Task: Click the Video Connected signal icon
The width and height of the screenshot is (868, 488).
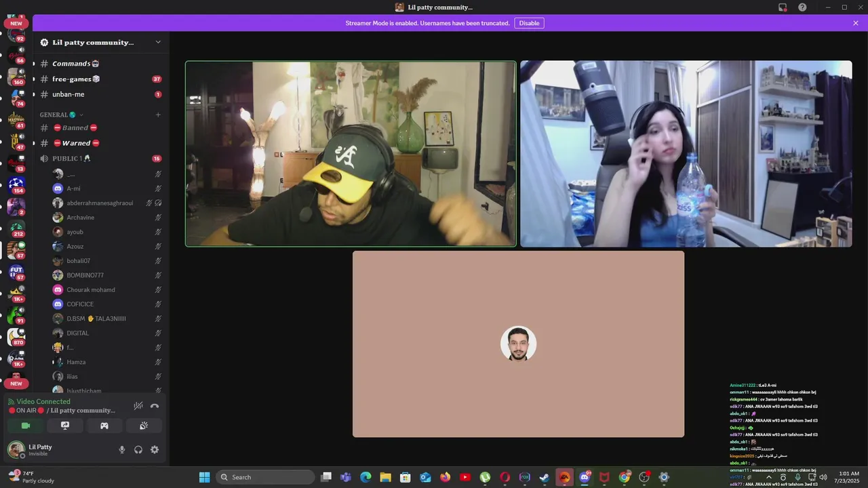Action: point(12,401)
